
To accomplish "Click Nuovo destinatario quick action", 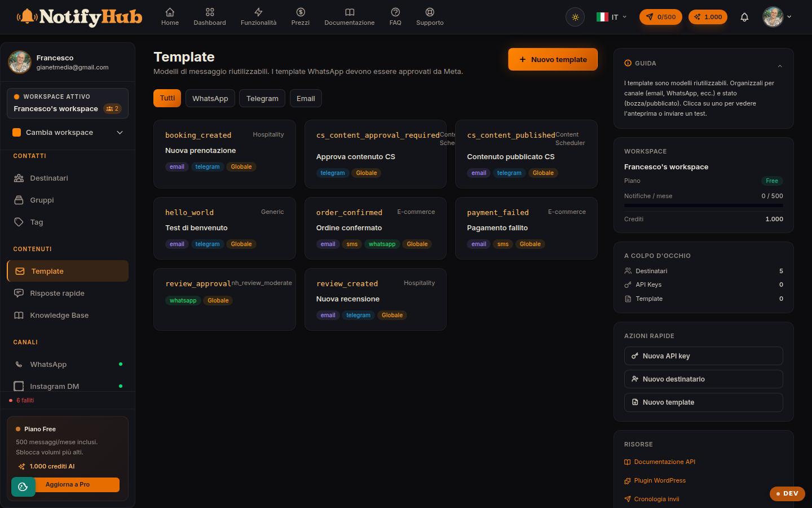I will (704, 379).
